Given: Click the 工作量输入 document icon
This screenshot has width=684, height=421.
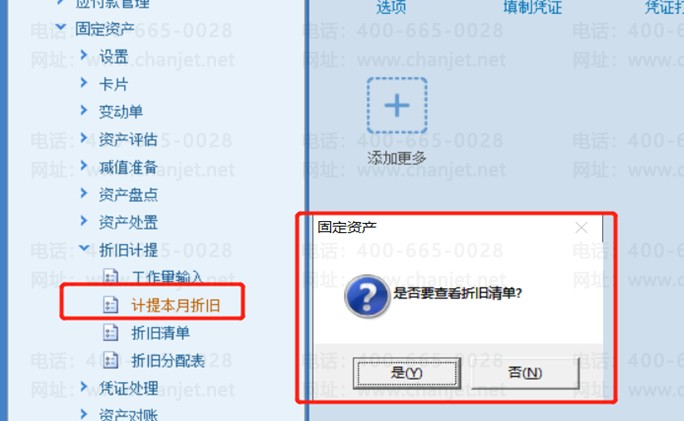Looking at the screenshot, I should (111, 277).
